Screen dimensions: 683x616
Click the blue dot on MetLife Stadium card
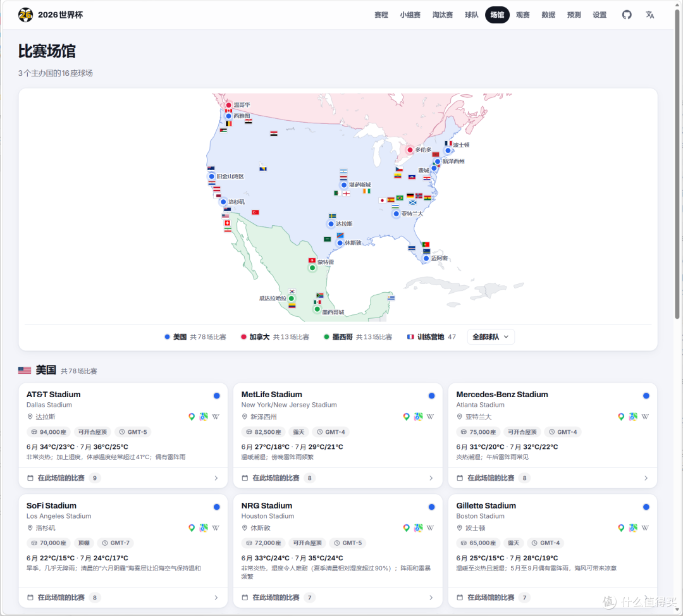pyautogui.click(x=431, y=396)
